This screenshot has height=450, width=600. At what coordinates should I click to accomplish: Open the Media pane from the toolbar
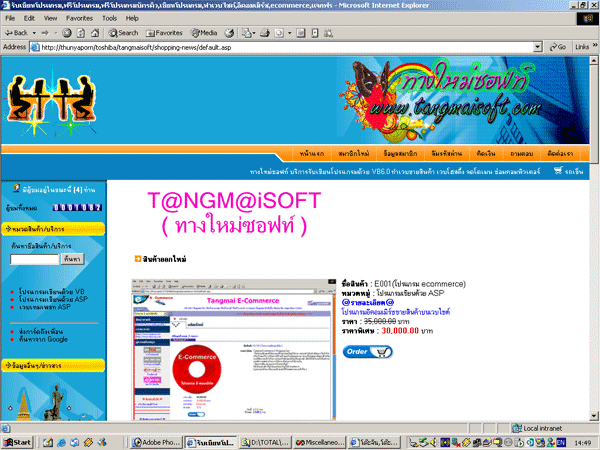pyautogui.click(x=204, y=33)
